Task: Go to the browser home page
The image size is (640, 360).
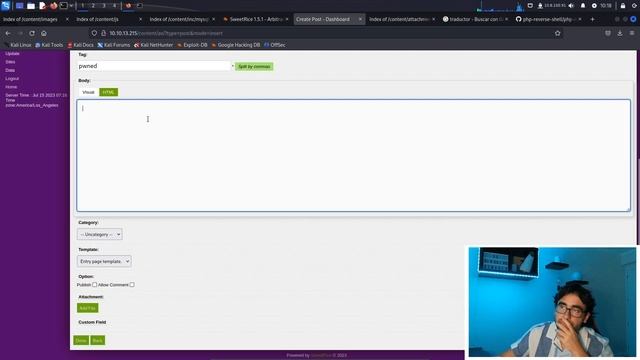Action: [x=44, y=33]
